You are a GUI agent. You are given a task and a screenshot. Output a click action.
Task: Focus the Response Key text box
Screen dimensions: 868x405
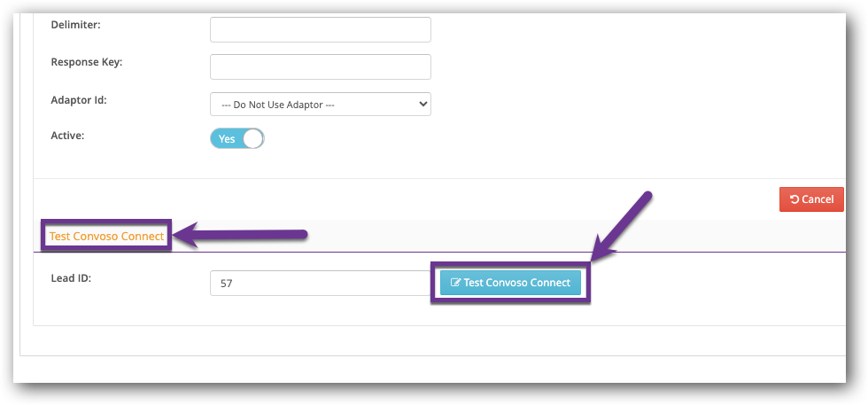point(321,66)
